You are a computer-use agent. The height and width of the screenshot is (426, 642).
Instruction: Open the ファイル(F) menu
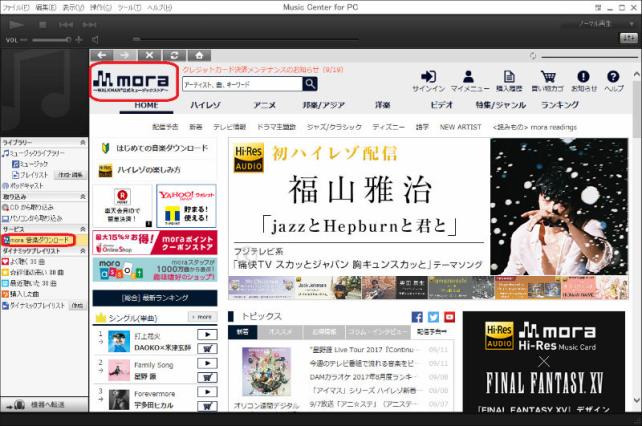click(x=16, y=7)
